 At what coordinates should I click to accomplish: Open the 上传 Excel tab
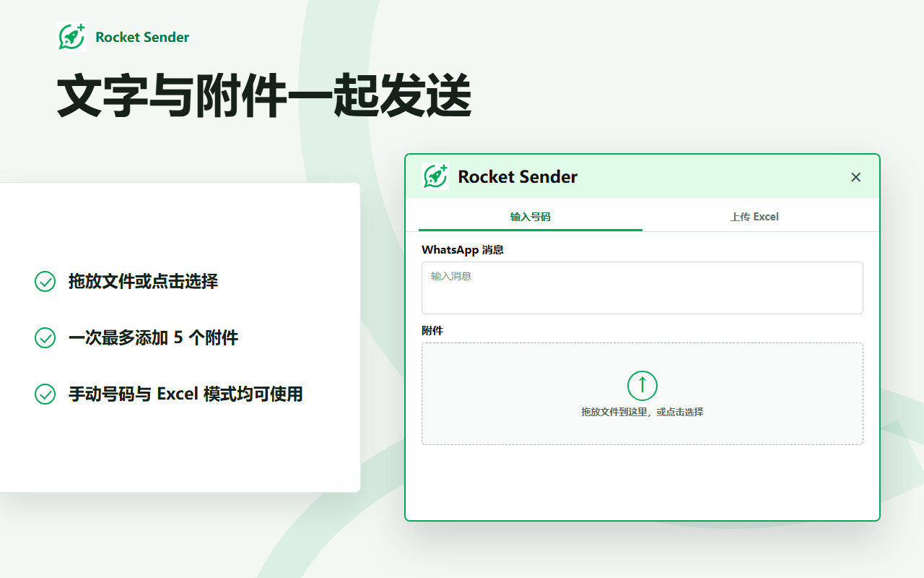754,217
